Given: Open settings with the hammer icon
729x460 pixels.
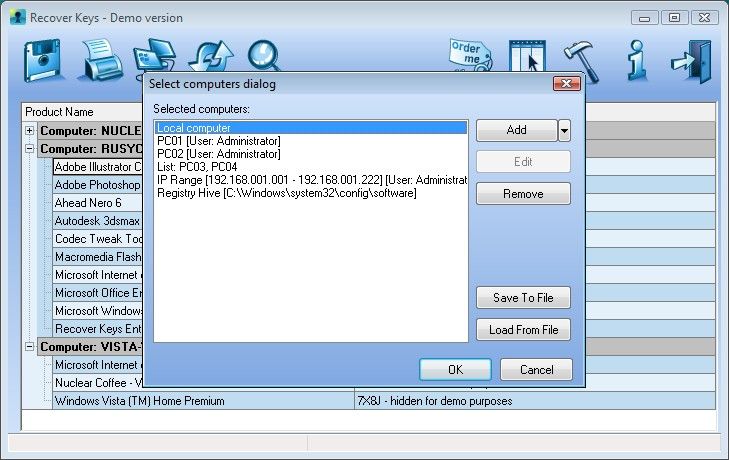Looking at the screenshot, I should 580,62.
